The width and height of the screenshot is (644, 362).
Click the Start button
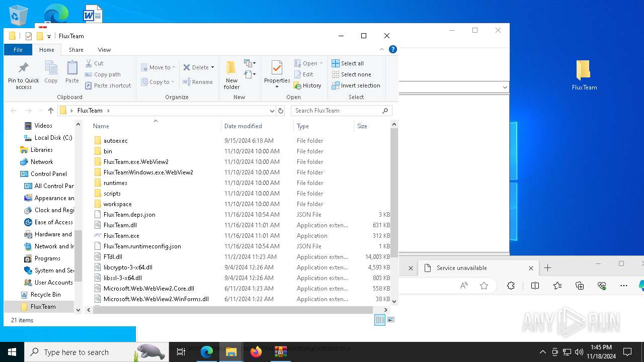tap(12, 352)
